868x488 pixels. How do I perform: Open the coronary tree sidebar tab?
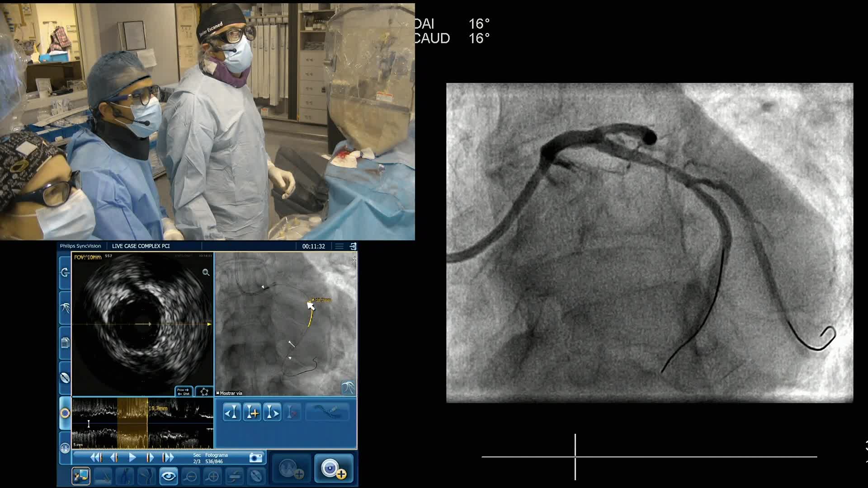(x=65, y=308)
